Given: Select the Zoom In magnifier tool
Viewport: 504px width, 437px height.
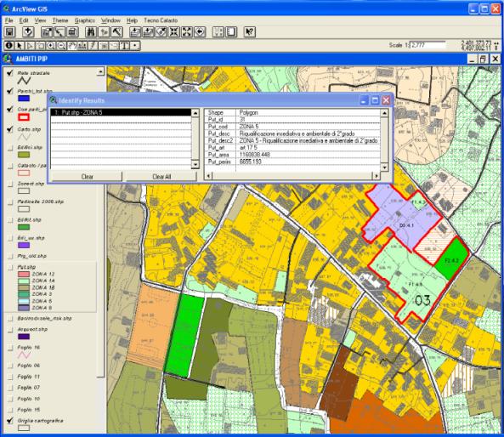Looking at the screenshot, I should [x=51, y=46].
